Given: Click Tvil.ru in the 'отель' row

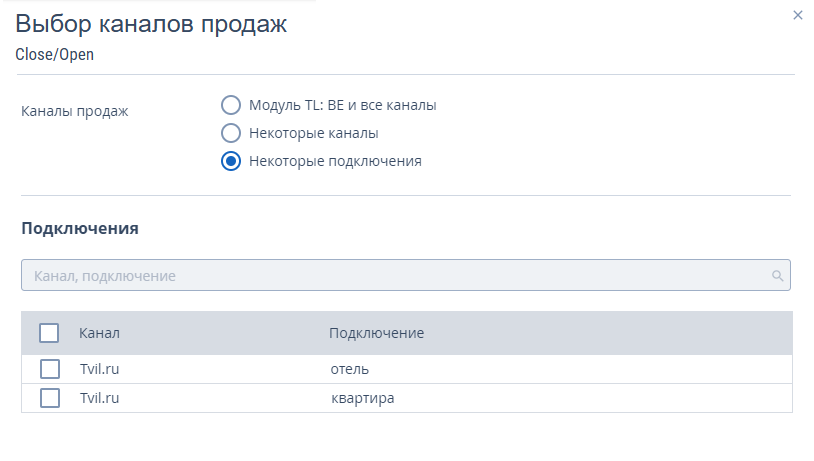Looking at the screenshot, I should click(x=99, y=369).
